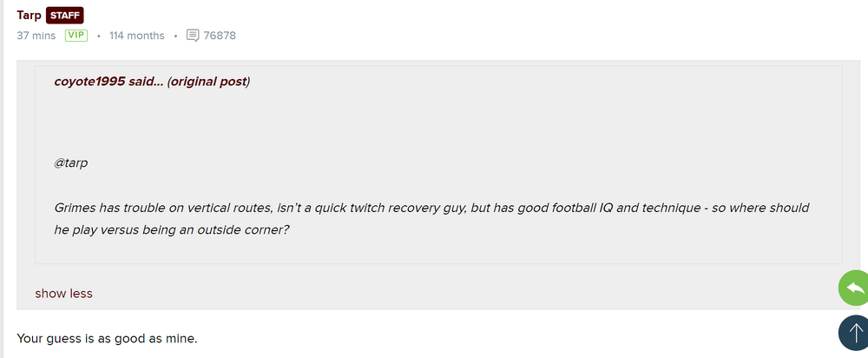
Task: Click the 76878 post count number
Action: click(x=220, y=36)
